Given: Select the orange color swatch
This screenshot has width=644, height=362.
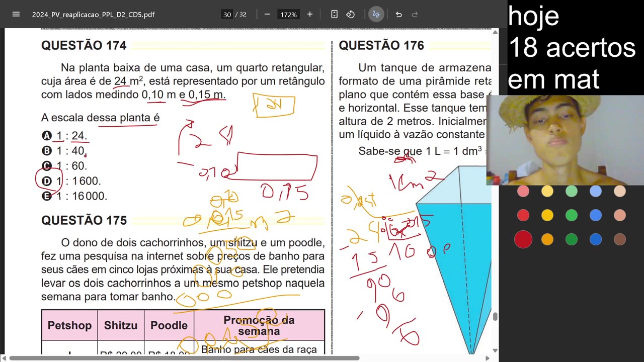Looking at the screenshot, I should pyautogui.click(x=547, y=239).
